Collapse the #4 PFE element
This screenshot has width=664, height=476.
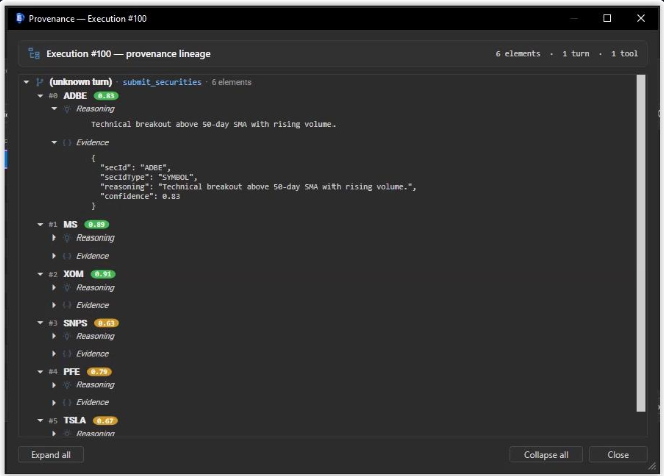(x=40, y=371)
